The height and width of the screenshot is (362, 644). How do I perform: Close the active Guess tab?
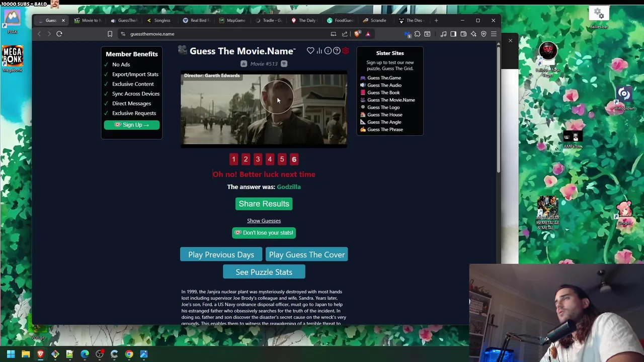[63, 21]
